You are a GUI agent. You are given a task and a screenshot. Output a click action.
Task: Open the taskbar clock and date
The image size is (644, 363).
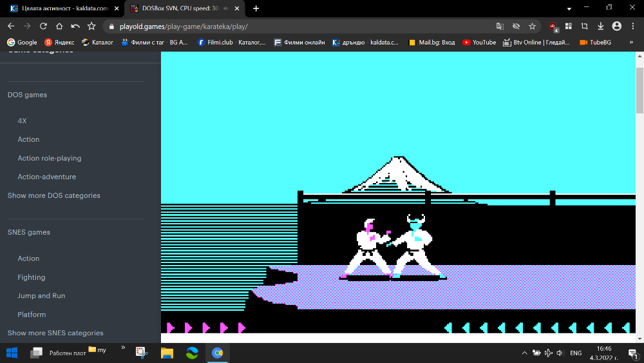[x=604, y=353]
